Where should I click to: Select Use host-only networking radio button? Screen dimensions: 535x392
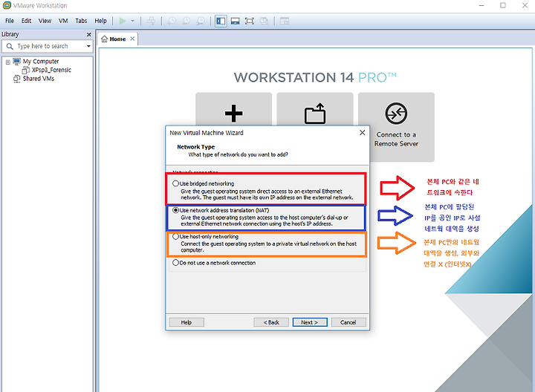175,236
